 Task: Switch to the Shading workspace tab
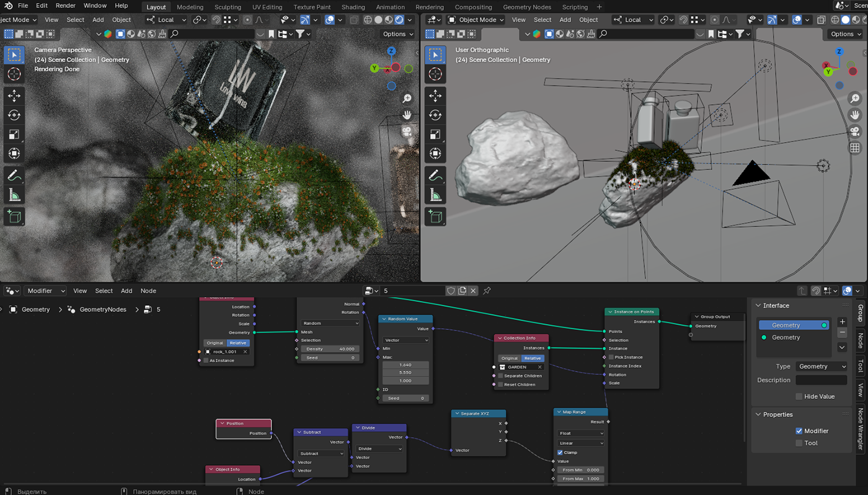[353, 7]
